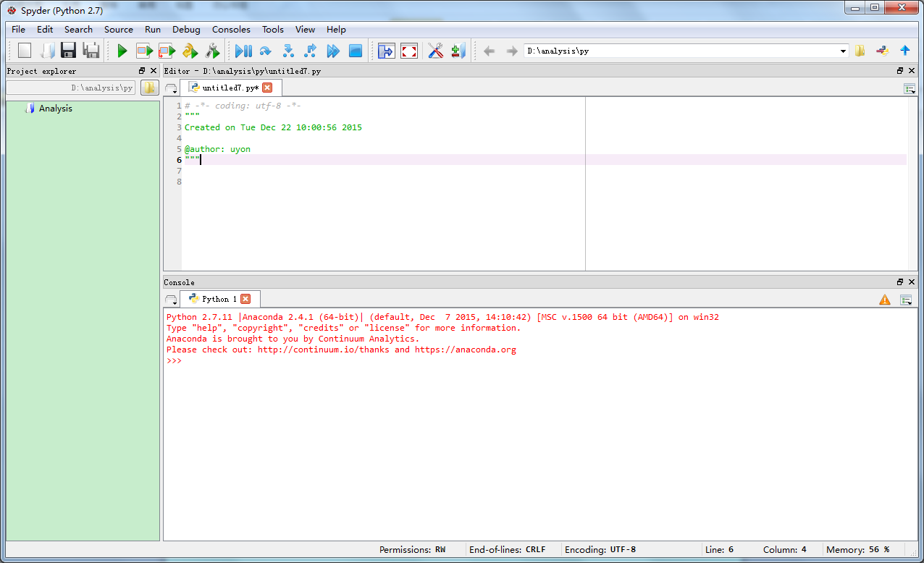Open the console tab list dropdown
924x563 pixels.
pos(171,300)
